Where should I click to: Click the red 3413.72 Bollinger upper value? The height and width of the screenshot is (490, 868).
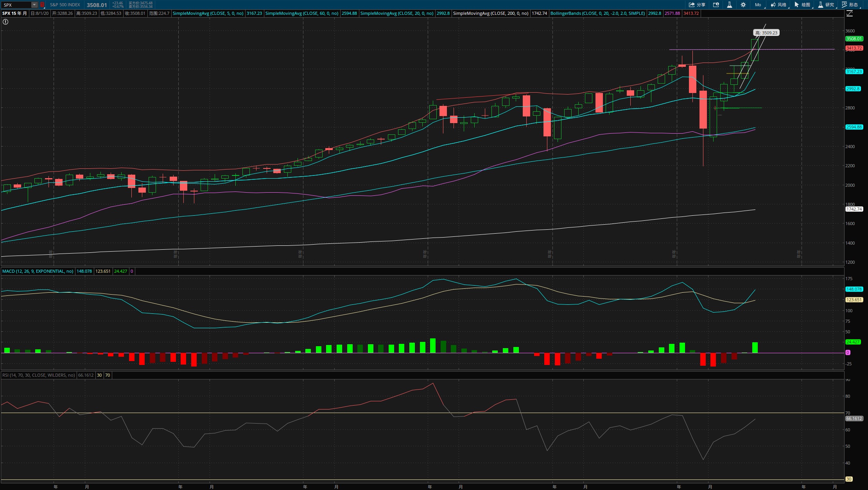point(691,13)
